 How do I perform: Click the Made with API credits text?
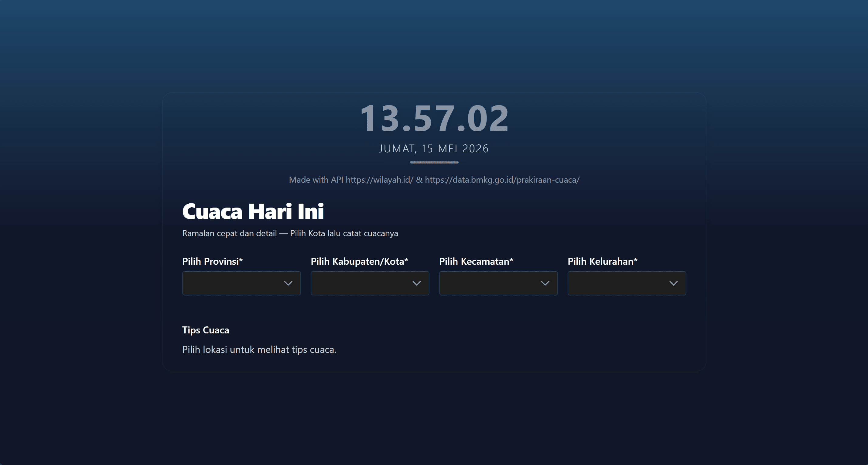click(434, 180)
